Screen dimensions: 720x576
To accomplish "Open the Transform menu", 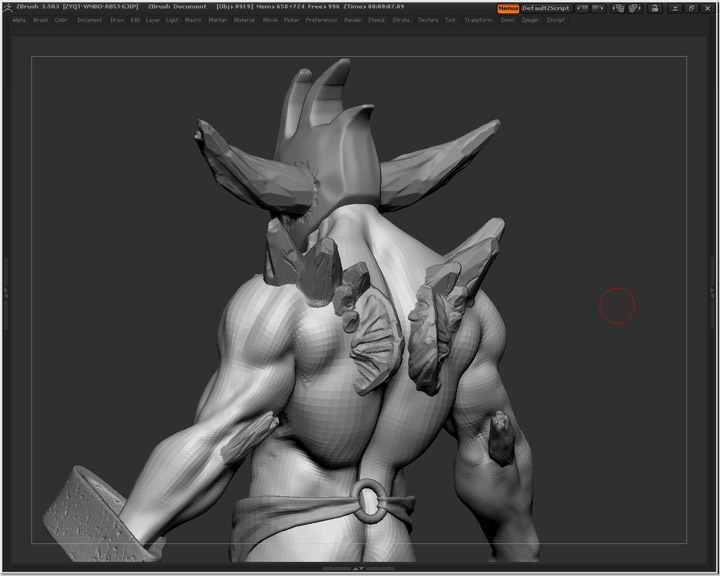I will coord(478,20).
